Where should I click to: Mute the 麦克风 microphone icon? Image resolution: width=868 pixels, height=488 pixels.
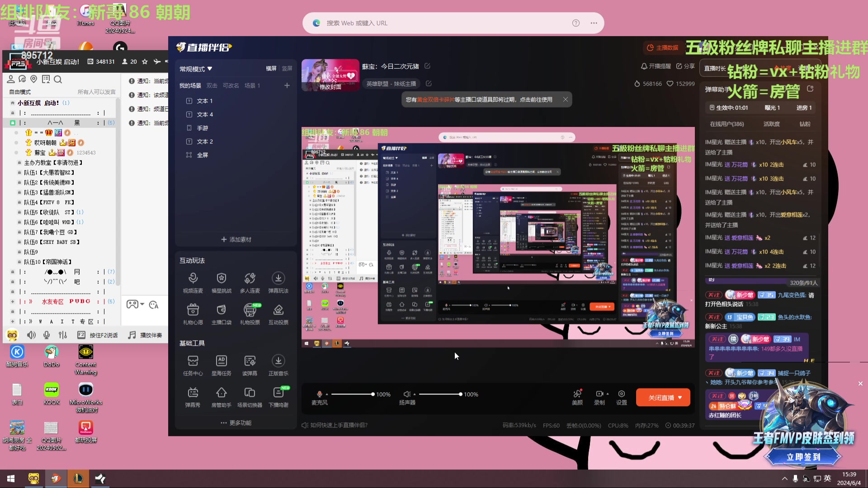[x=319, y=394]
